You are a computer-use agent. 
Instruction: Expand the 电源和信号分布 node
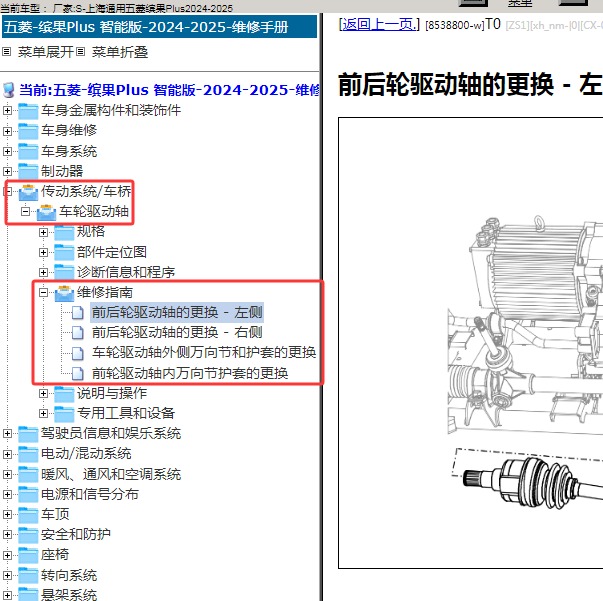pyautogui.click(x=7, y=494)
